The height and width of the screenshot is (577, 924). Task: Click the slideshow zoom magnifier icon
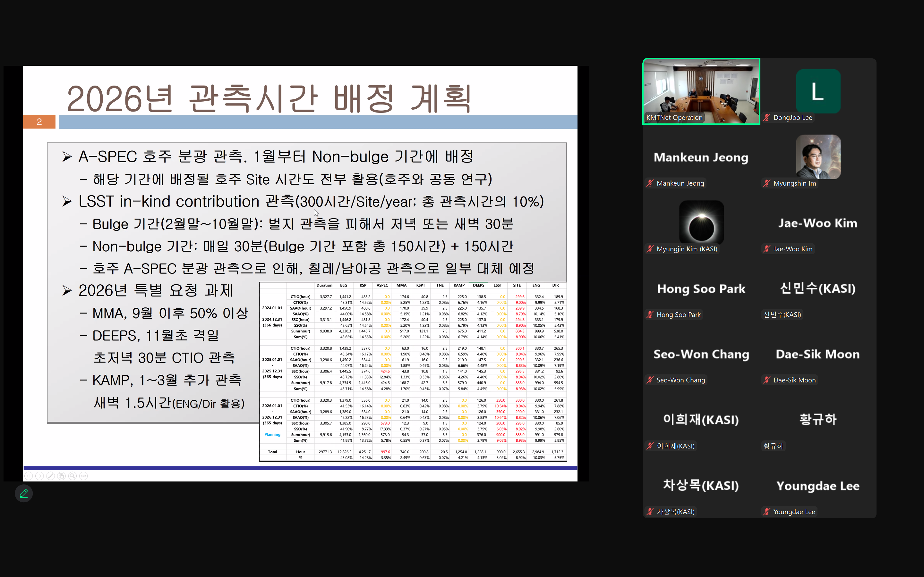(x=73, y=476)
